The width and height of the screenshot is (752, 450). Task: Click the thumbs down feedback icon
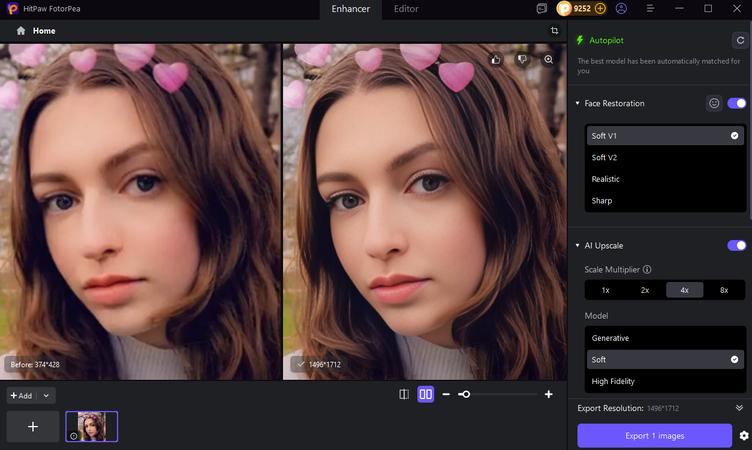click(x=522, y=59)
